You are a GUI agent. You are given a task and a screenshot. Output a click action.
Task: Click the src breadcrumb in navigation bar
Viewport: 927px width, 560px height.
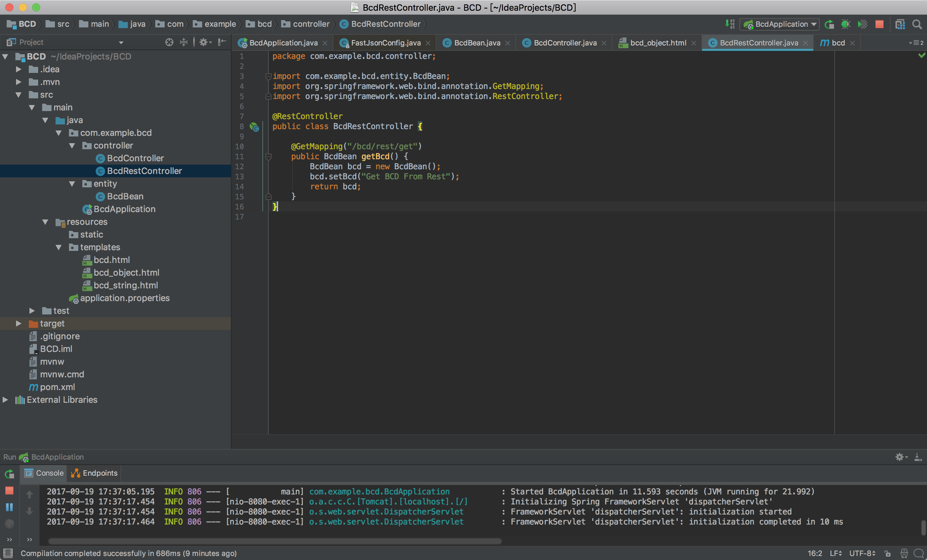tap(63, 24)
